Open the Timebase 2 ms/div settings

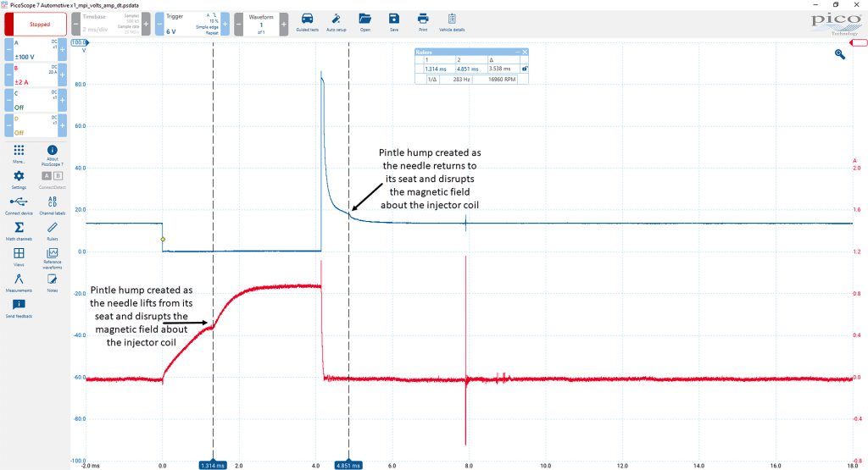click(x=111, y=25)
